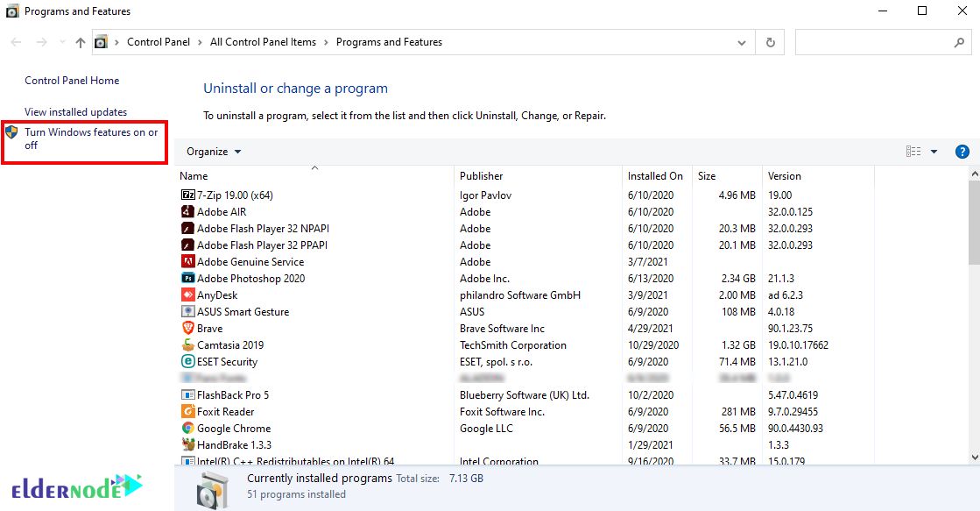Refresh the page using the refresh icon
Image resolution: width=980 pixels, height=511 pixels.
pyautogui.click(x=769, y=41)
